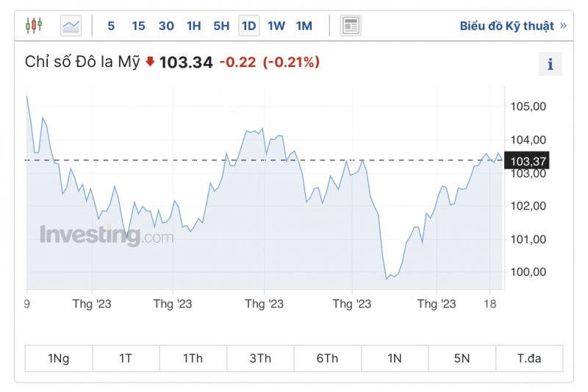The width and height of the screenshot is (588, 392).
Task: Open the Biểu đồ Kỹ thuật link
Action: pos(513,26)
